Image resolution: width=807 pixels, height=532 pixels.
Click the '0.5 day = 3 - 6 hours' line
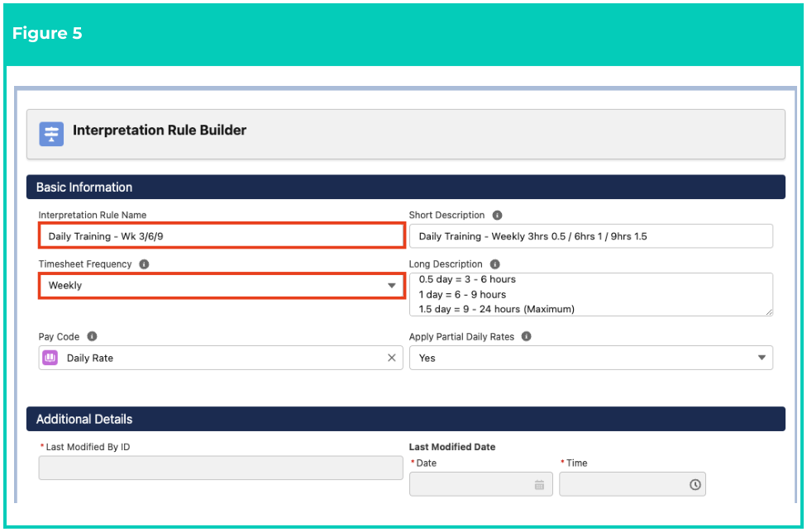coord(467,279)
